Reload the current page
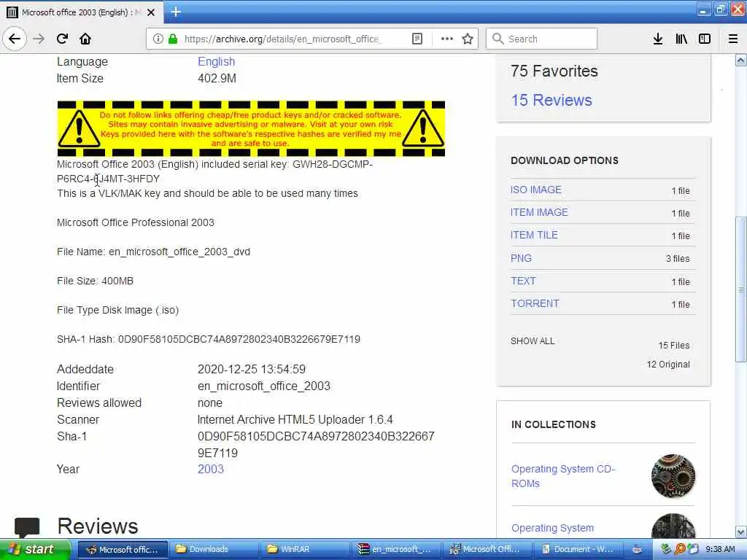The height and width of the screenshot is (560, 747). [63, 39]
